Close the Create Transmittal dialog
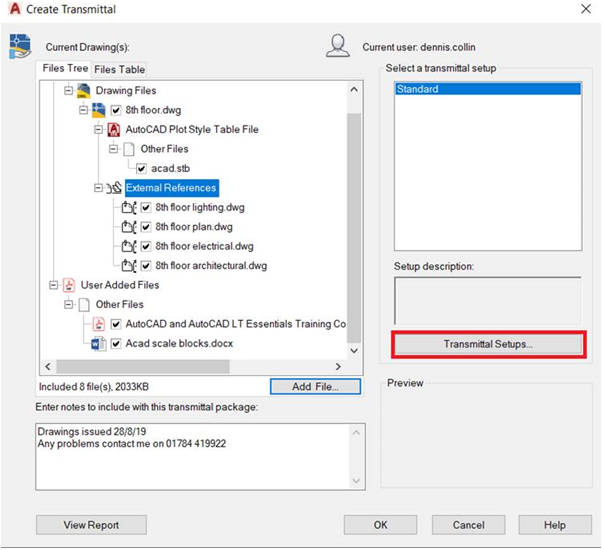This screenshot has width=603, height=550. click(x=586, y=9)
